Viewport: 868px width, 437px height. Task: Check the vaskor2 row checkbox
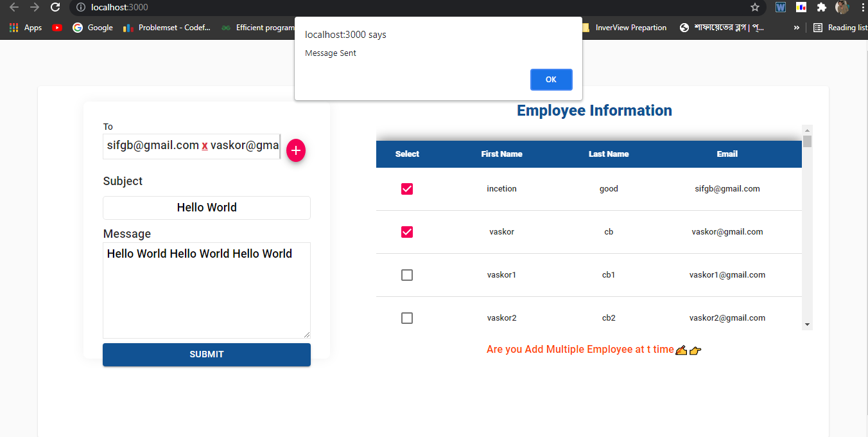[407, 317]
